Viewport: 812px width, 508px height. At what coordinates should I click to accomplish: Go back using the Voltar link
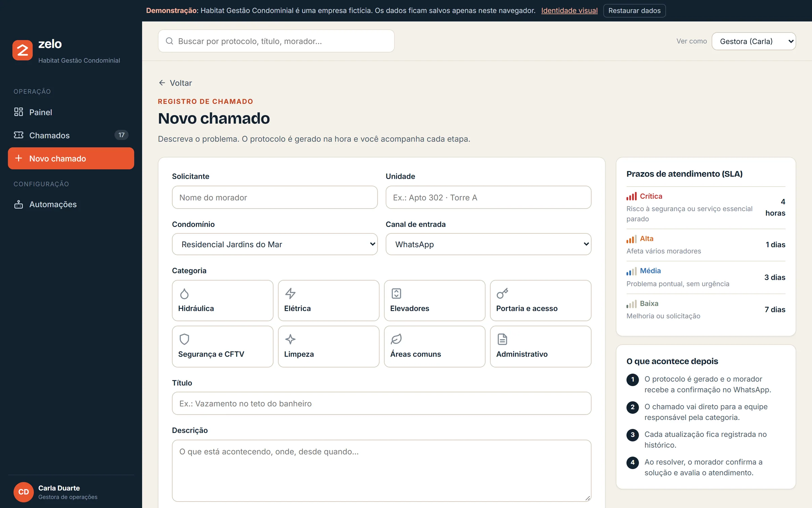point(175,83)
